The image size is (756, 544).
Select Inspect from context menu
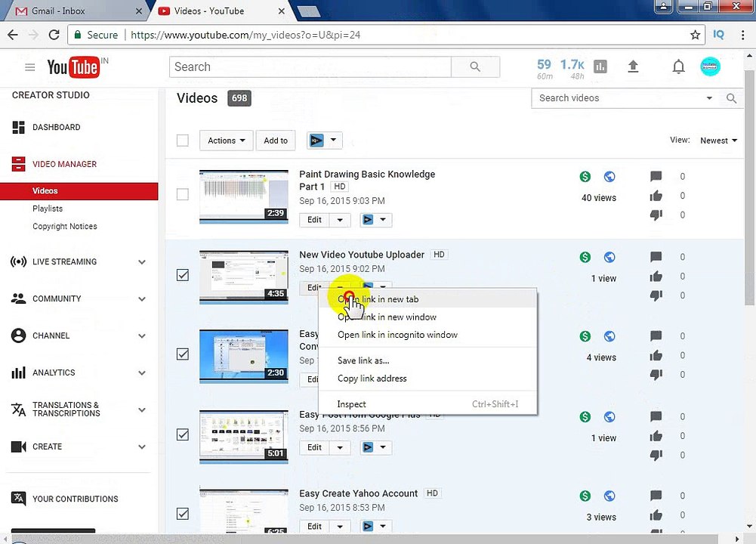427,404
